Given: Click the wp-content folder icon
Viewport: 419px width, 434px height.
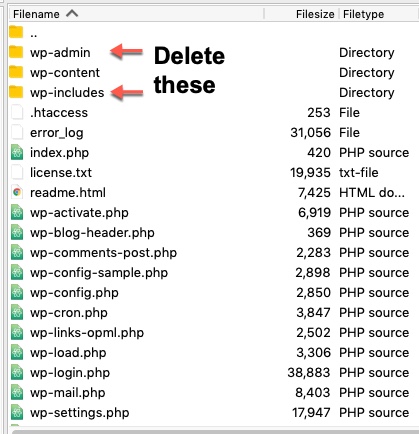Looking at the screenshot, I should point(16,72).
